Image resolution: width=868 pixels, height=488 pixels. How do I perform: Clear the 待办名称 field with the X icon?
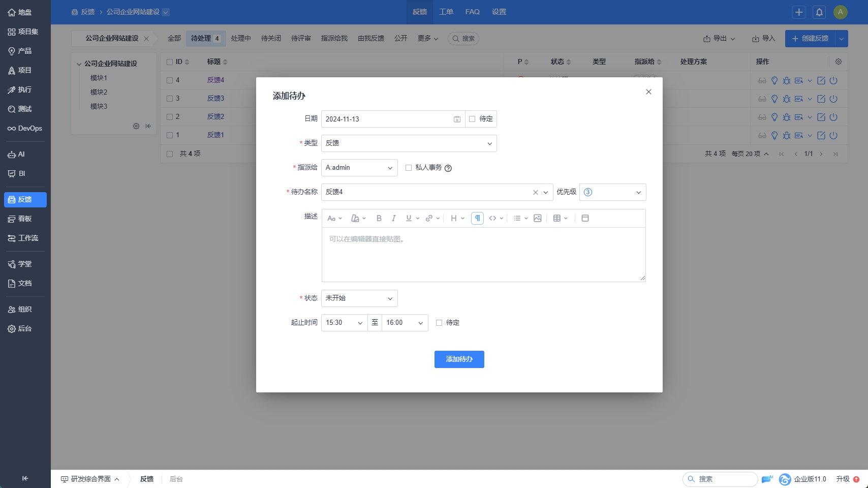(535, 192)
